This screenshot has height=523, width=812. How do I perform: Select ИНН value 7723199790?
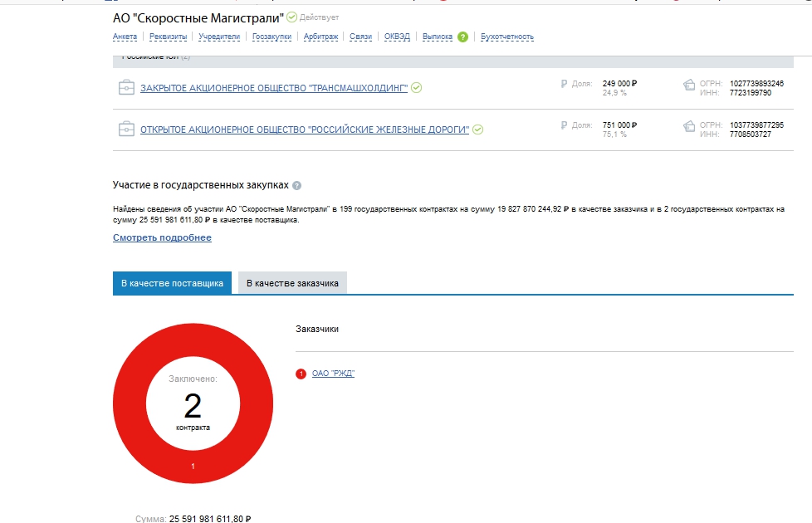click(x=751, y=93)
